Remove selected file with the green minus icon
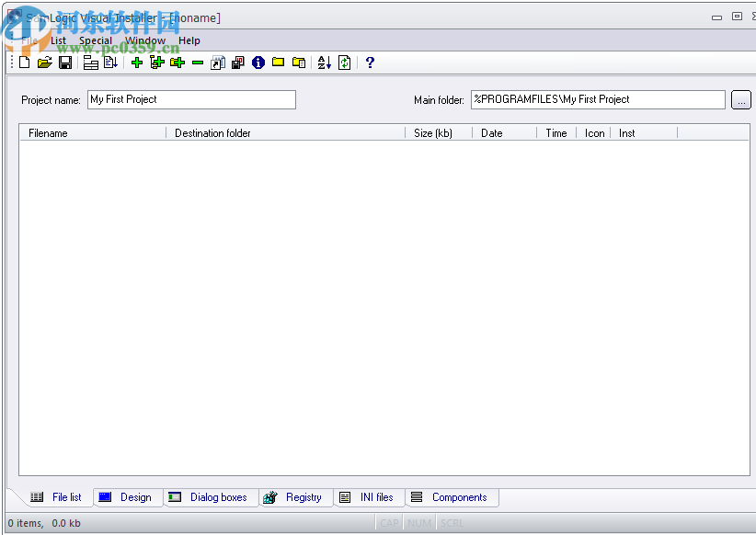 197,63
